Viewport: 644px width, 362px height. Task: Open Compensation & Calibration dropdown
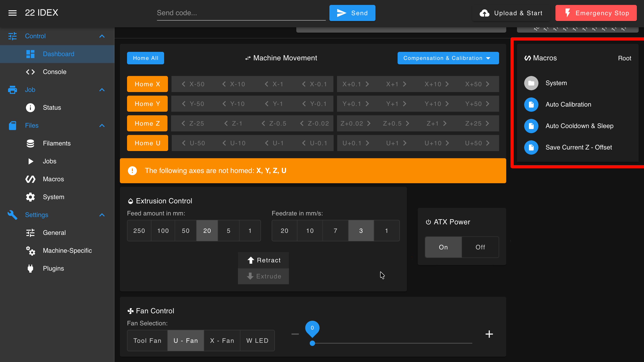click(x=448, y=58)
